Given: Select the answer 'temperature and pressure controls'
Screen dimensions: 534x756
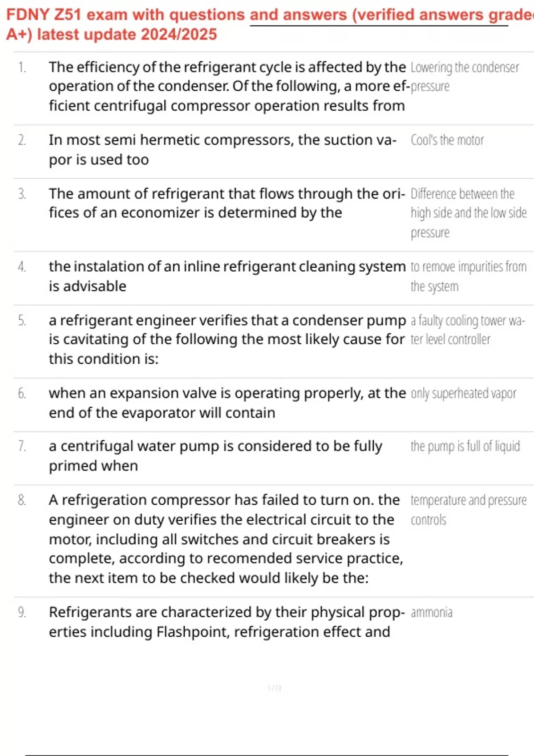Looking at the screenshot, I should tap(468, 510).
